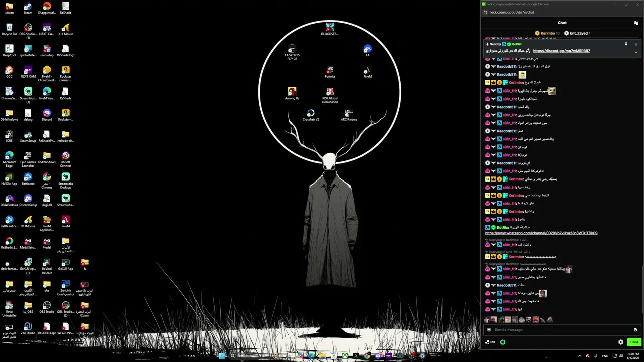Open Zen Studio desktop icon
The height and width of the screenshot is (362, 644).
pyautogui.click(x=28, y=329)
